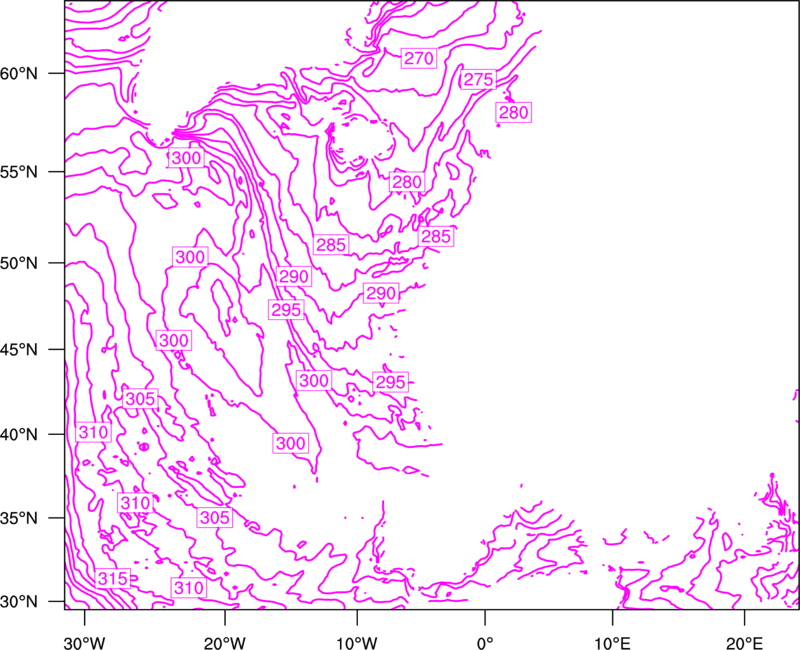Click the 10°E longitude axis label

[612, 643]
